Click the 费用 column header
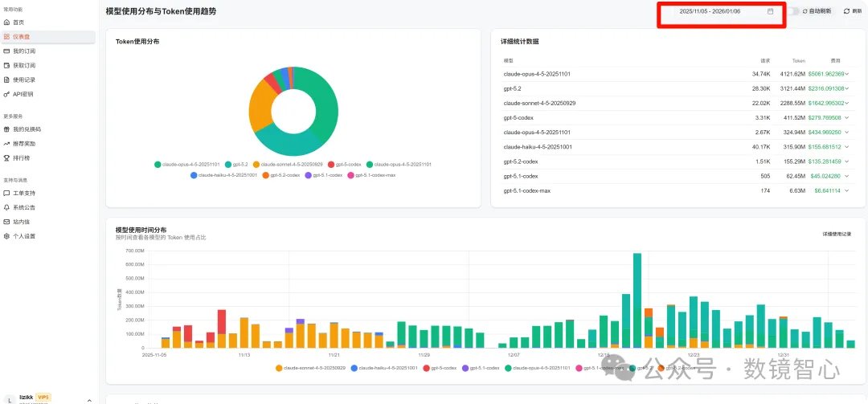The height and width of the screenshot is (404, 868). pos(835,61)
